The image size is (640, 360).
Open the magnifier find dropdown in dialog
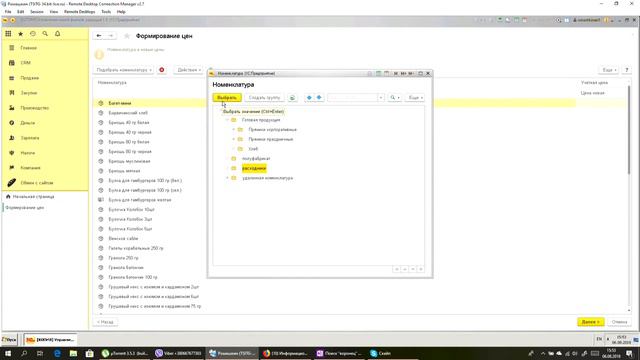point(394,98)
